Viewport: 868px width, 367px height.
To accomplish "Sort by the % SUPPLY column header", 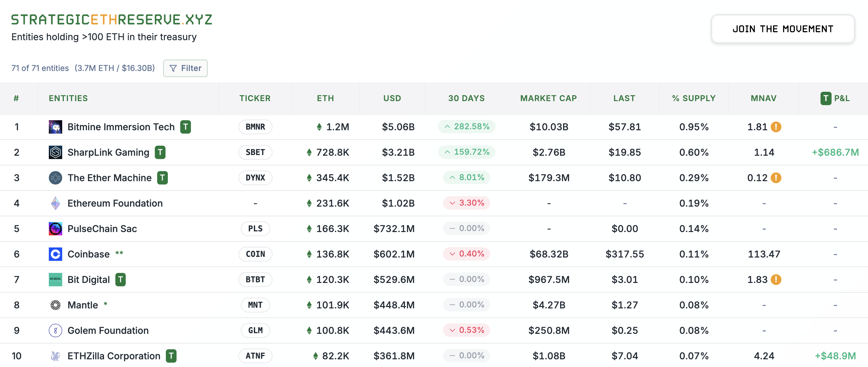I will tap(693, 98).
